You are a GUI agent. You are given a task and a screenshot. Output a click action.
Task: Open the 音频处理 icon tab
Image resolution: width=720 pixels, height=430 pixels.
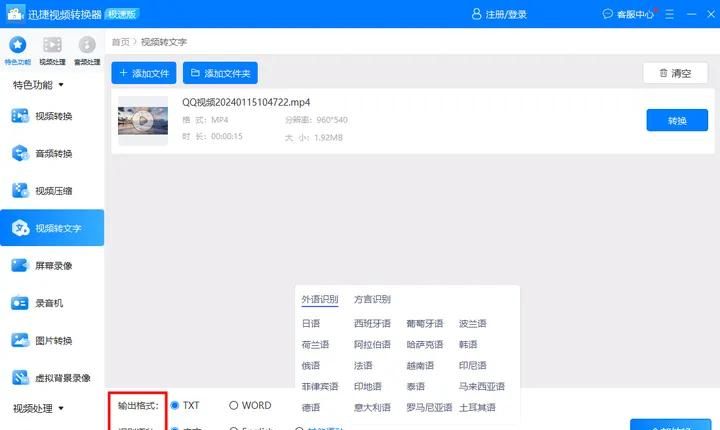point(87,45)
